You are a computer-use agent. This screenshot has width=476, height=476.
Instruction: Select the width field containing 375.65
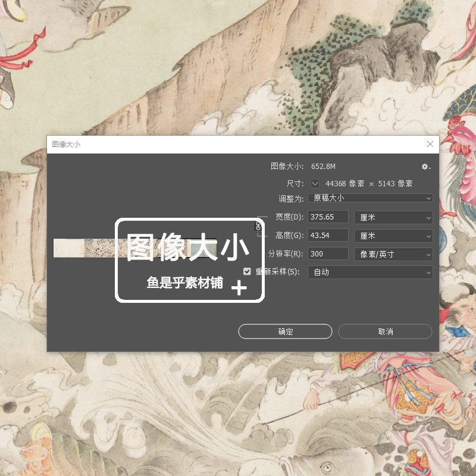[x=328, y=217]
